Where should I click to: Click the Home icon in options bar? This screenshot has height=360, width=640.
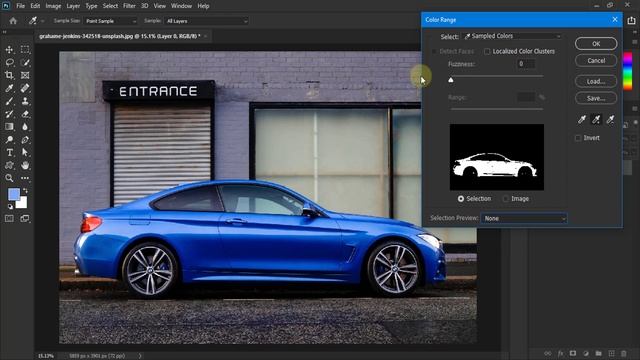13,21
